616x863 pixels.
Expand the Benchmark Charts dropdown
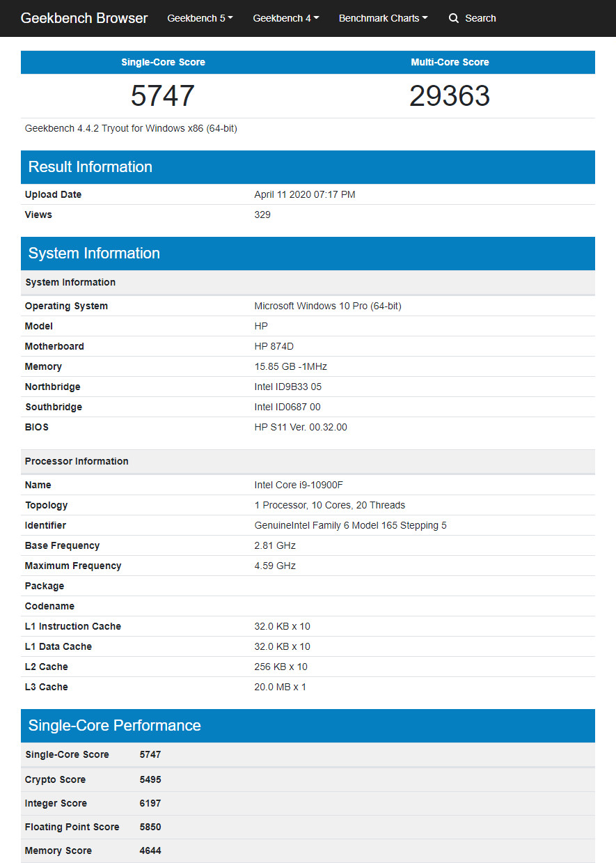[384, 18]
